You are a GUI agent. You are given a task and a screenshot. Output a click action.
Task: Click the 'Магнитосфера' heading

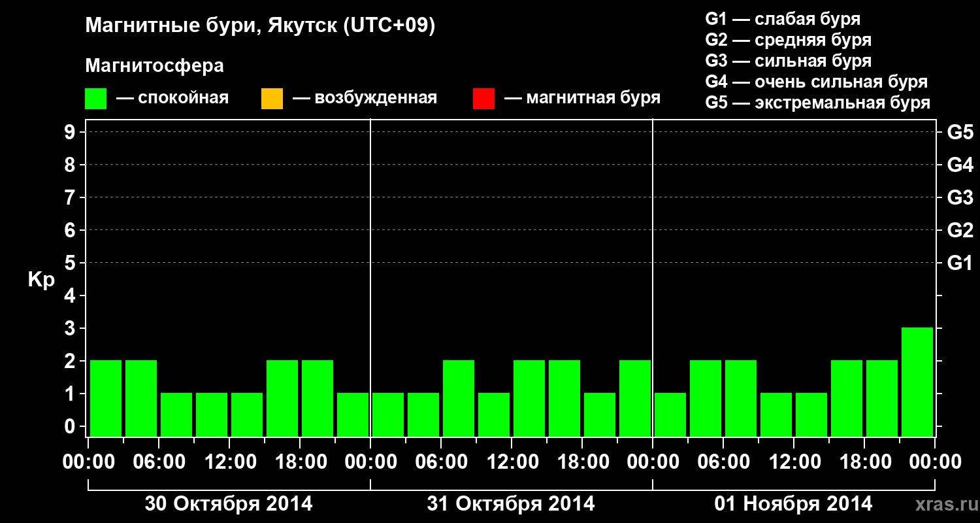[x=155, y=66]
